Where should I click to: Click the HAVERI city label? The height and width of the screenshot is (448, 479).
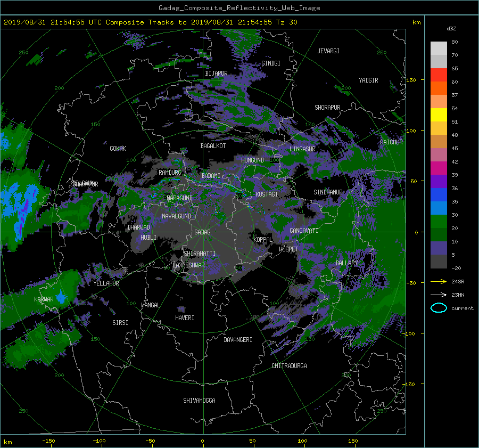(x=185, y=318)
